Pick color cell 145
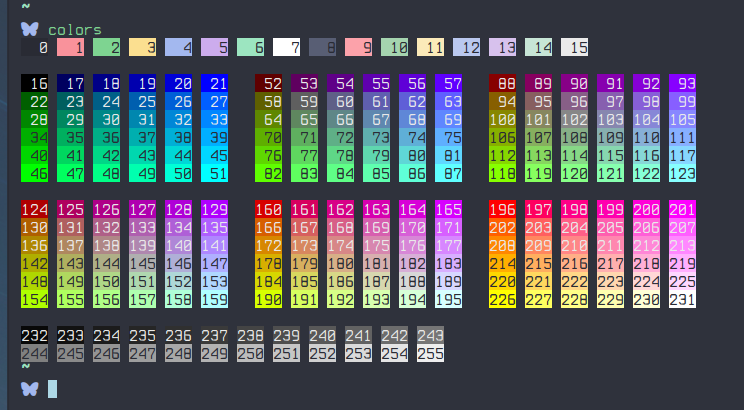Screen dimensions: 744x410 pos(143,263)
